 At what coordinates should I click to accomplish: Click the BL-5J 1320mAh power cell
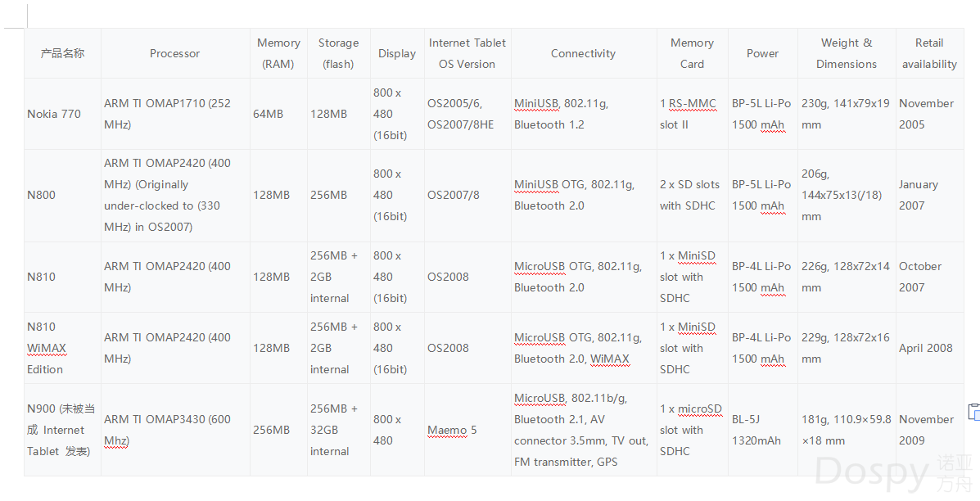(x=762, y=430)
